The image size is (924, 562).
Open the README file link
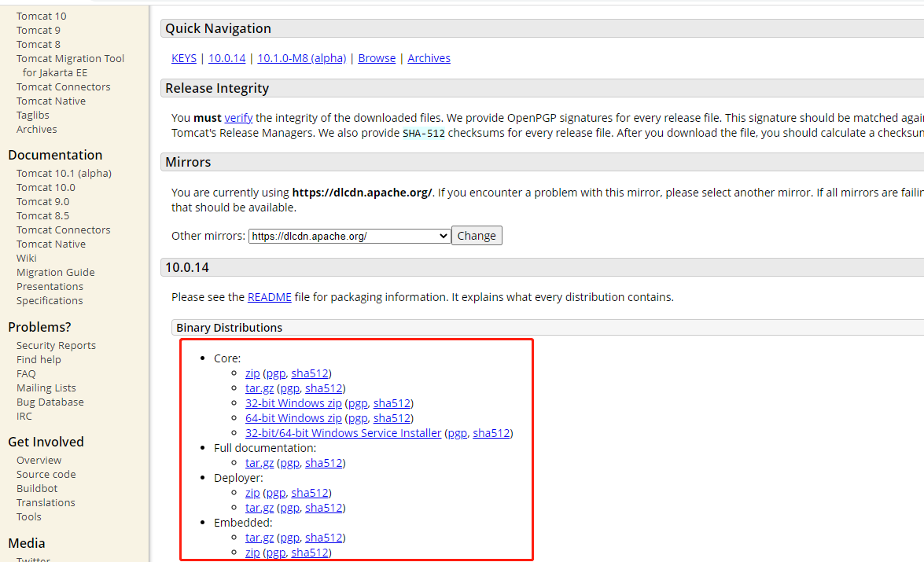[269, 297]
